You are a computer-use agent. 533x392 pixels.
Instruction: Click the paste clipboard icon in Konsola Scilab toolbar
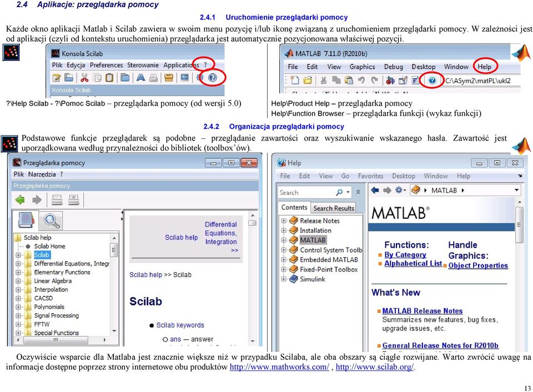(109, 78)
